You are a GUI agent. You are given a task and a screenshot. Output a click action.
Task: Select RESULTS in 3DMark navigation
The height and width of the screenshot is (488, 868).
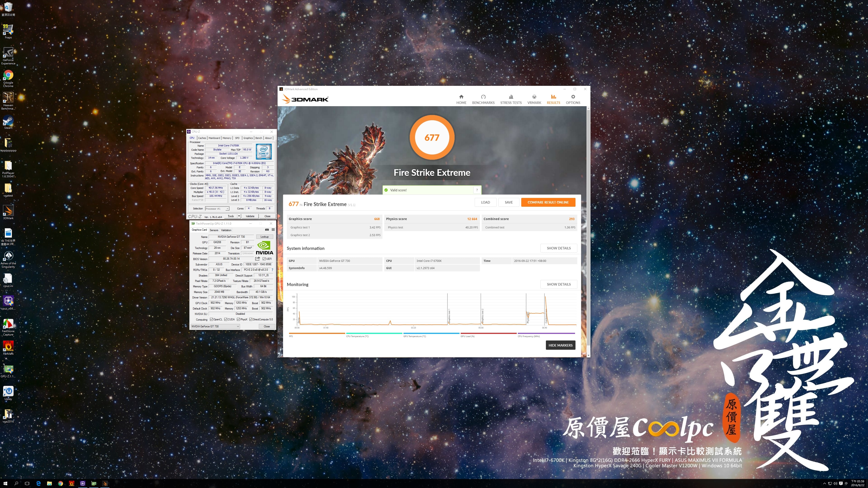[x=553, y=99]
